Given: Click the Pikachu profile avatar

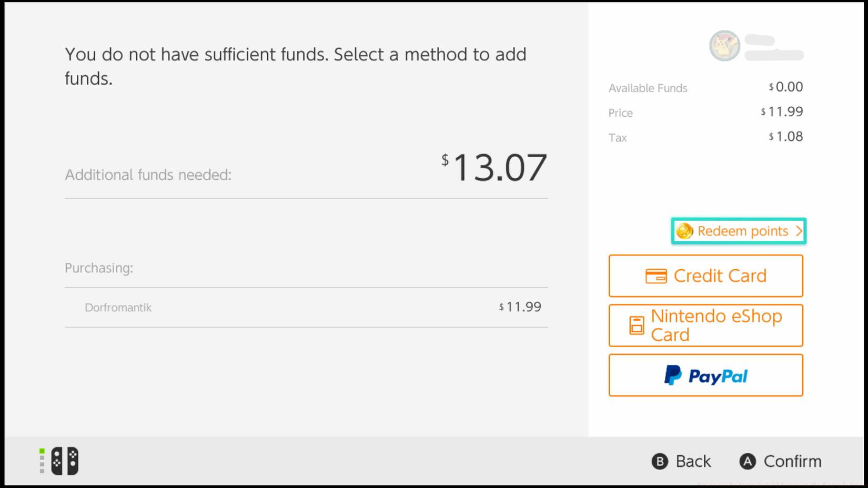Looking at the screenshot, I should [724, 46].
